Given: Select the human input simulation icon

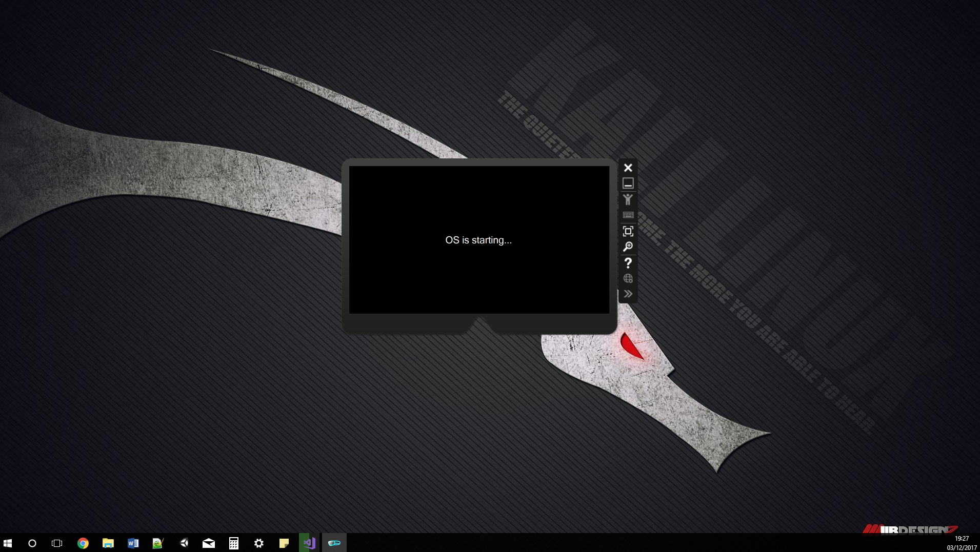Looking at the screenshot, I should [628, 199].
